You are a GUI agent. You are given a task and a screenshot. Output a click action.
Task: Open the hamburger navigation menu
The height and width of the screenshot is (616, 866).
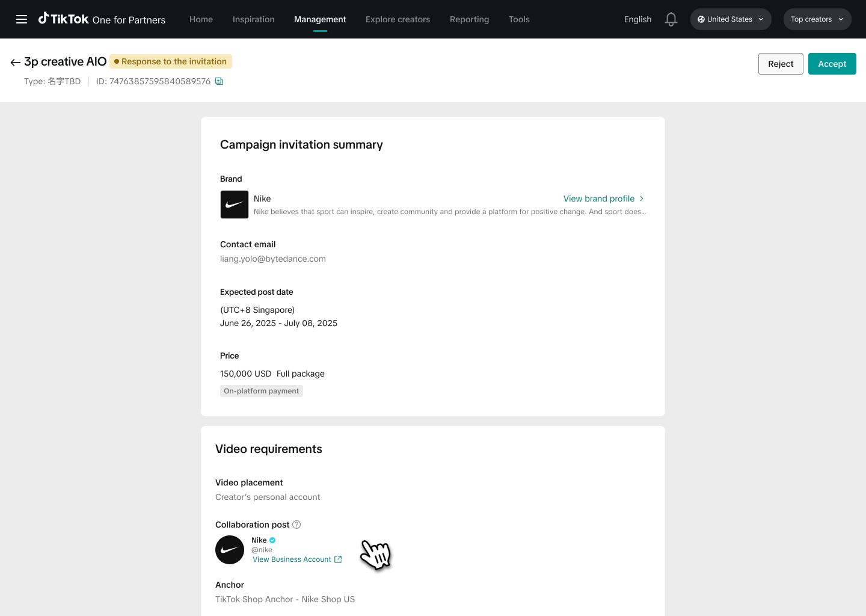click(x=22, y=19)
